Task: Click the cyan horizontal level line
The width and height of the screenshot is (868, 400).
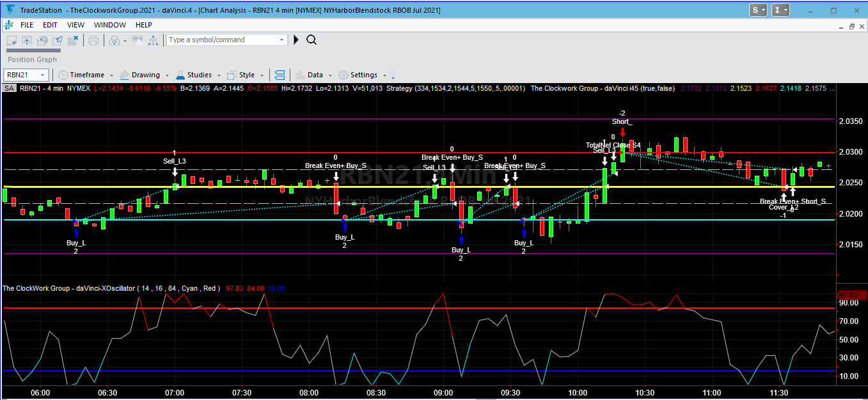Action: pos(419,220)
